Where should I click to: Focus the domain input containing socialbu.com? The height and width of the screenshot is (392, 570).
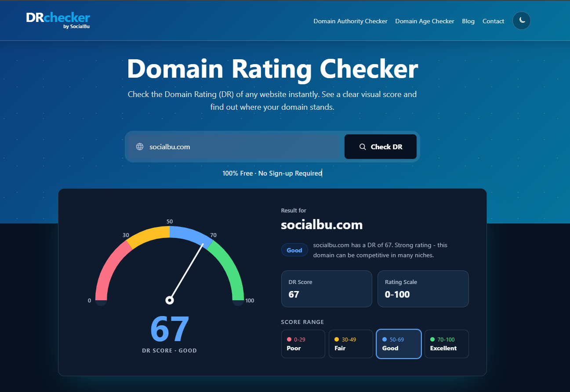(x=234, y=147)
